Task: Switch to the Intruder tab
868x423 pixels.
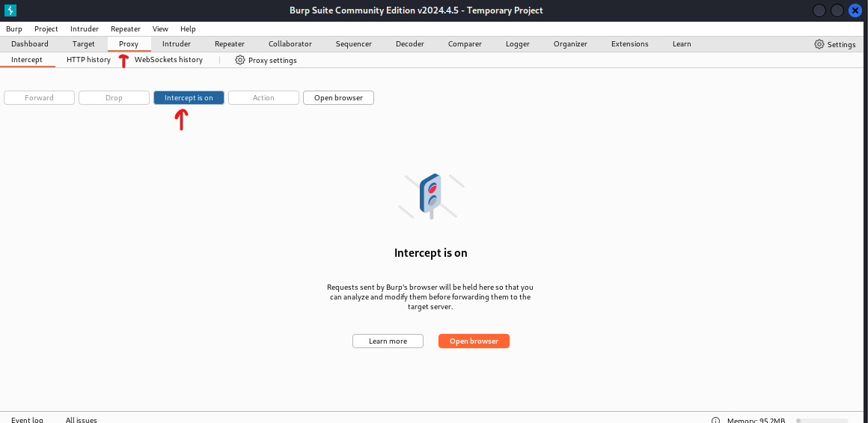Action: pyautogui.click(x=177, y=43)
